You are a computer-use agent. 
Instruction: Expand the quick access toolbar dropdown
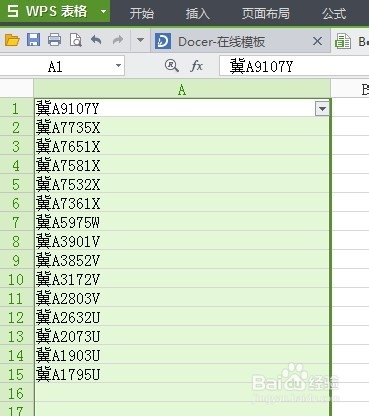coord(140,40)
